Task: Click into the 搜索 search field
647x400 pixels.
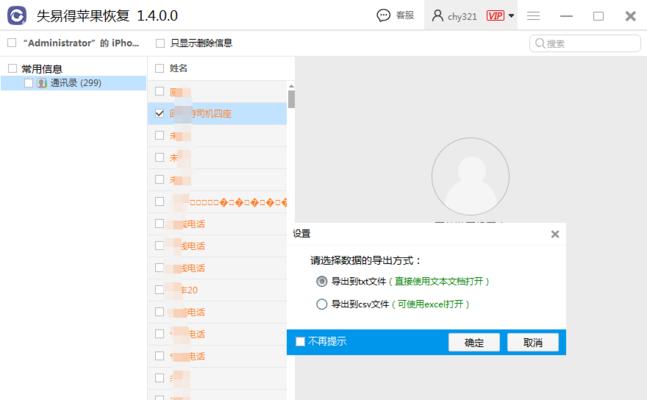Action: pos(585,43)
